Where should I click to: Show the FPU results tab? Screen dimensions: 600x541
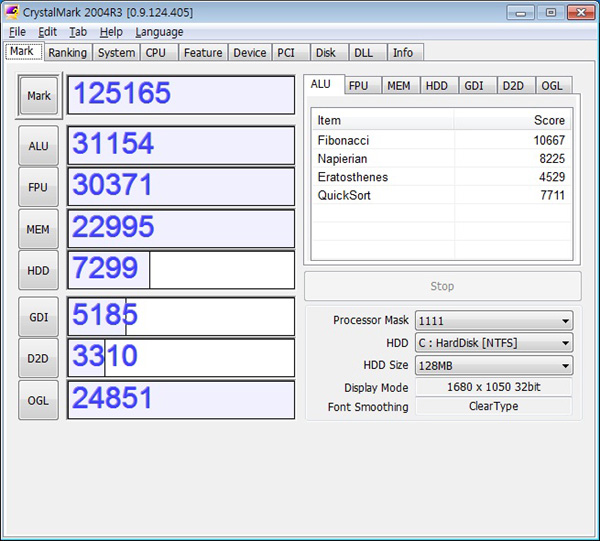(x=362, y=85)
